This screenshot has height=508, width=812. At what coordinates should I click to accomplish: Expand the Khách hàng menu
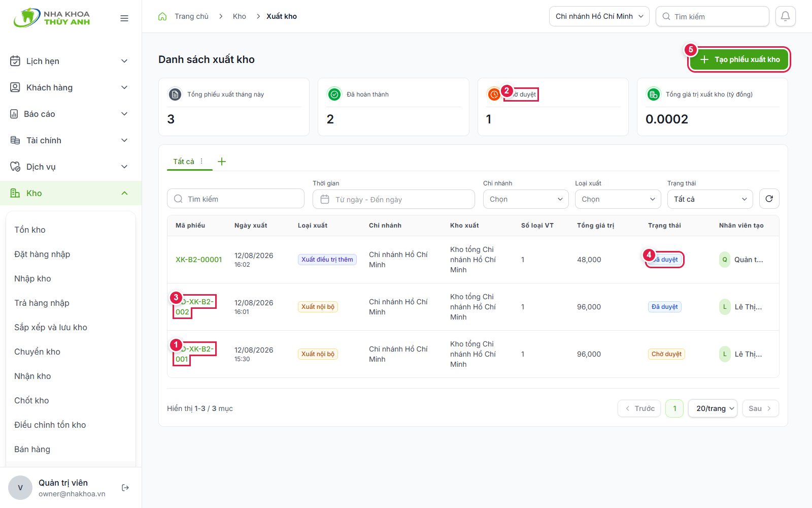(x=71, y=87)
